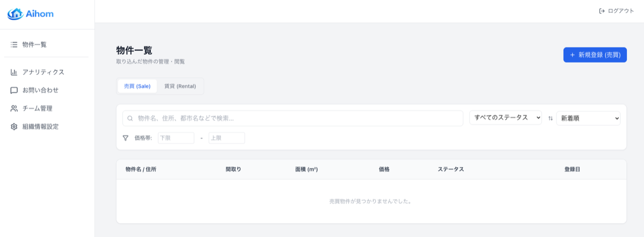This screenshot has height=237, width=644.
Task: Click the list icon beside 物件一覧
Action: click(14, 45)
